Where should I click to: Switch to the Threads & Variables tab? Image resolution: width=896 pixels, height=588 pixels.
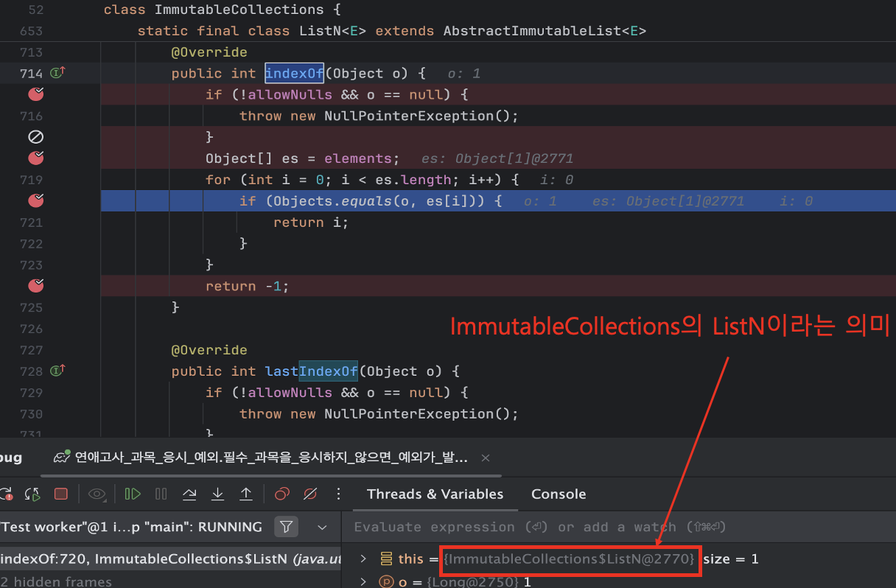click(x=435, y=494)
